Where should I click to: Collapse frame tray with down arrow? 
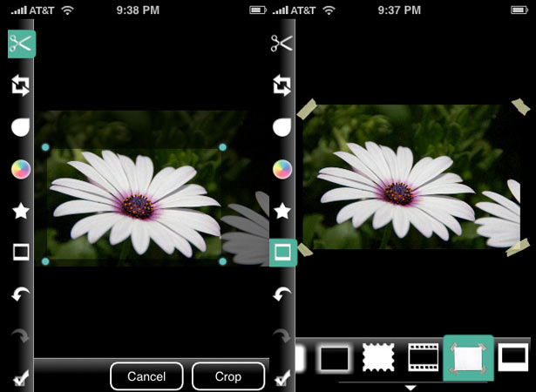tap(410, 388)
